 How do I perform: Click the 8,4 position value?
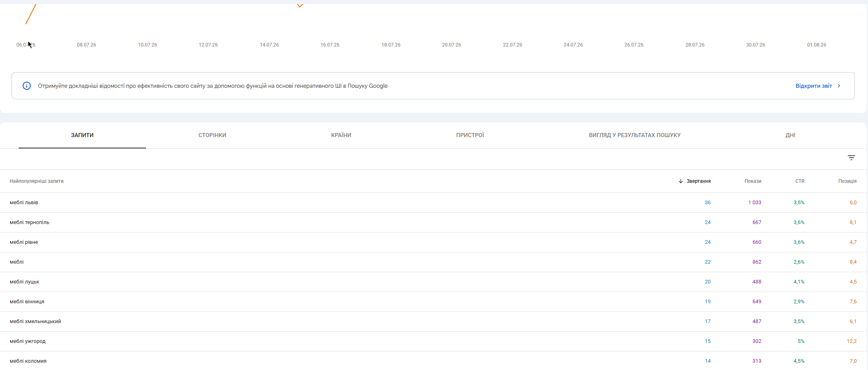tap(853, 262)
